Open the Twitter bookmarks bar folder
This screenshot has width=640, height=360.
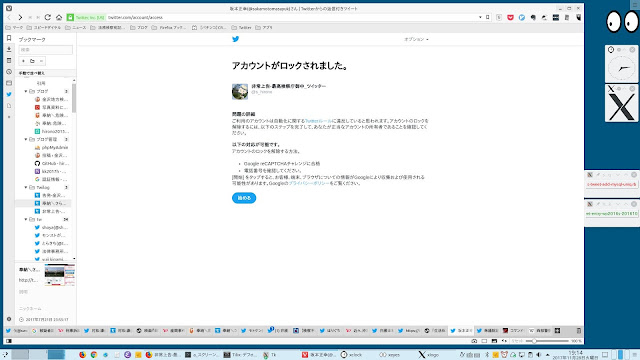pos(241,28)
